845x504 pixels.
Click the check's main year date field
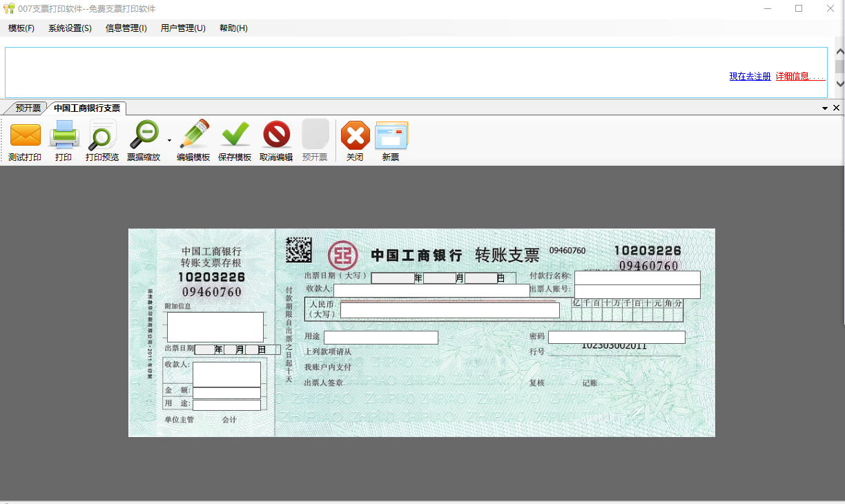(x=392, y=278)
